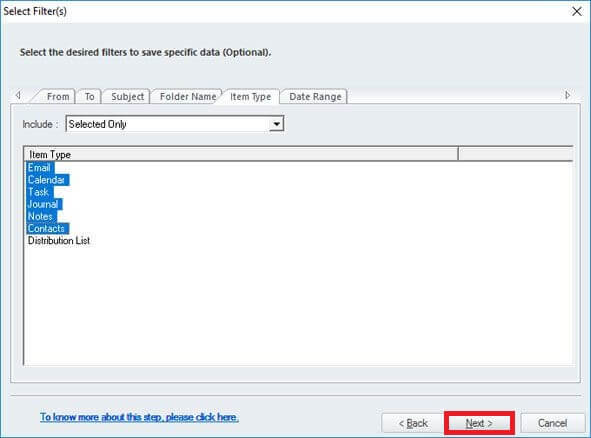The height and width of the screenshot is (438, 591).
Task: Open the Folder Name tab
Action: 188,96
